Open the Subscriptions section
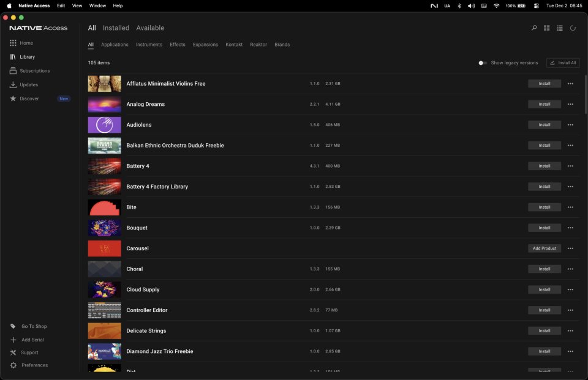 [x=34, y=70]
